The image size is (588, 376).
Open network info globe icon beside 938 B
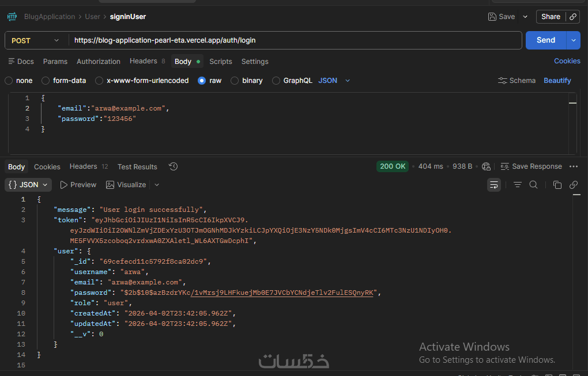click(486, 166)
